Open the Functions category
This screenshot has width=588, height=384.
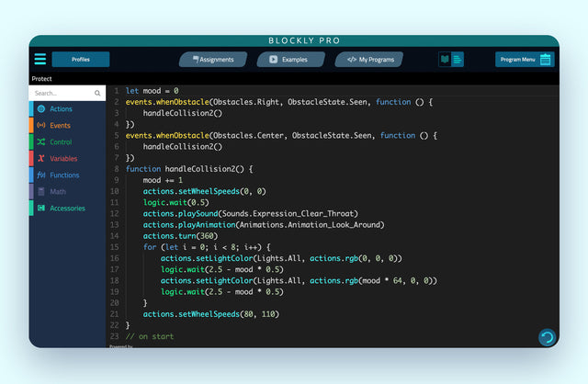(x=64, y=175)
